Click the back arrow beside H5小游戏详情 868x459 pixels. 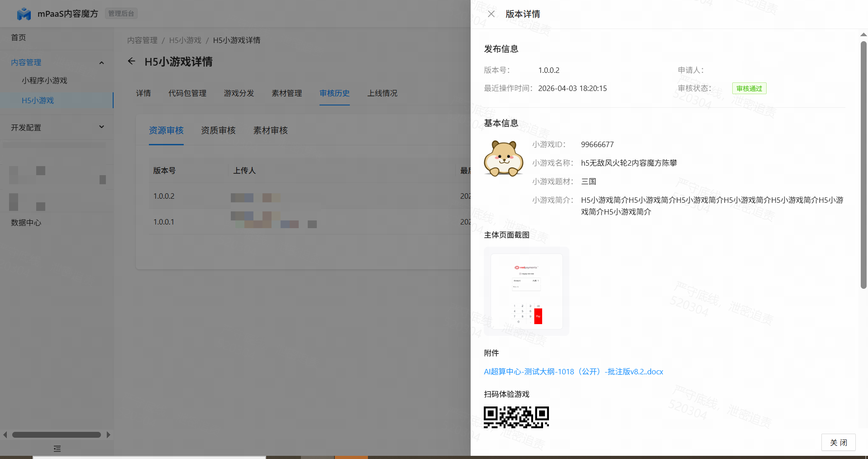point(131,61)
